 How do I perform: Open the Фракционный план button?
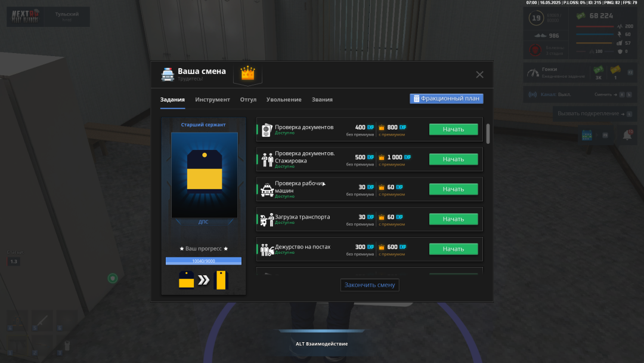[x=447, y=99]
